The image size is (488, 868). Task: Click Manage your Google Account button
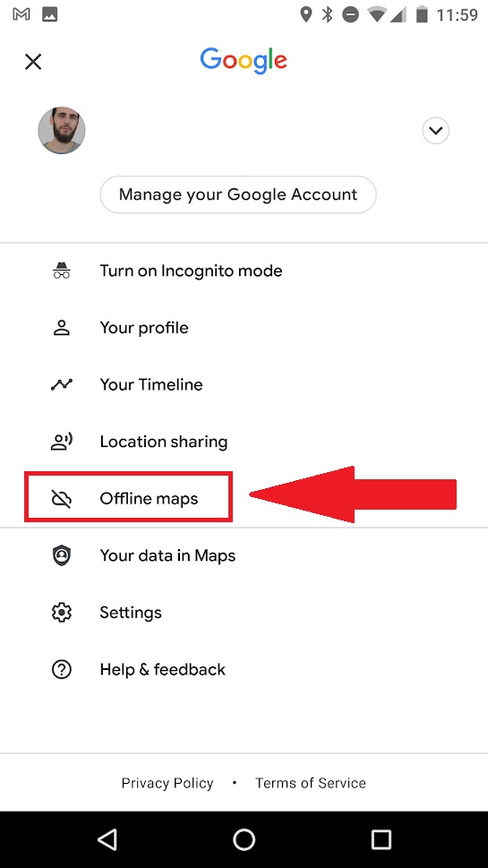tap(238, 194)
